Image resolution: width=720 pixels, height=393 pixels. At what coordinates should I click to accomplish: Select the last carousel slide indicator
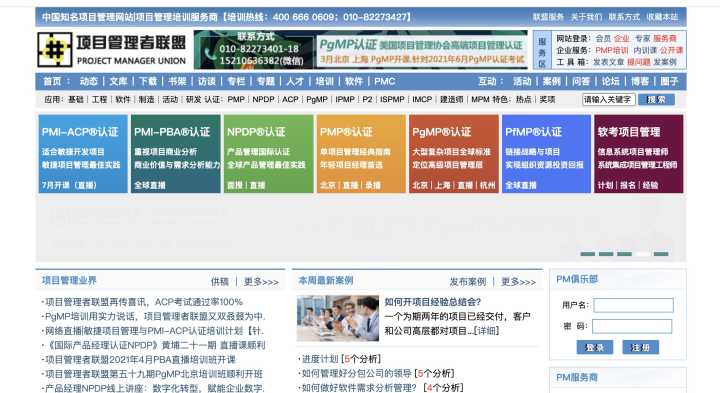[x=661, y=254]
